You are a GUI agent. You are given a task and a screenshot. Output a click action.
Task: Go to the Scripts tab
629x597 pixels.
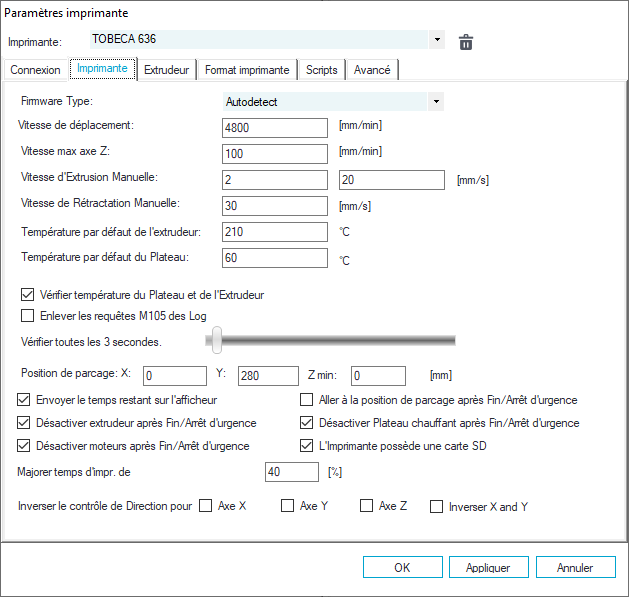coord(321,70)
